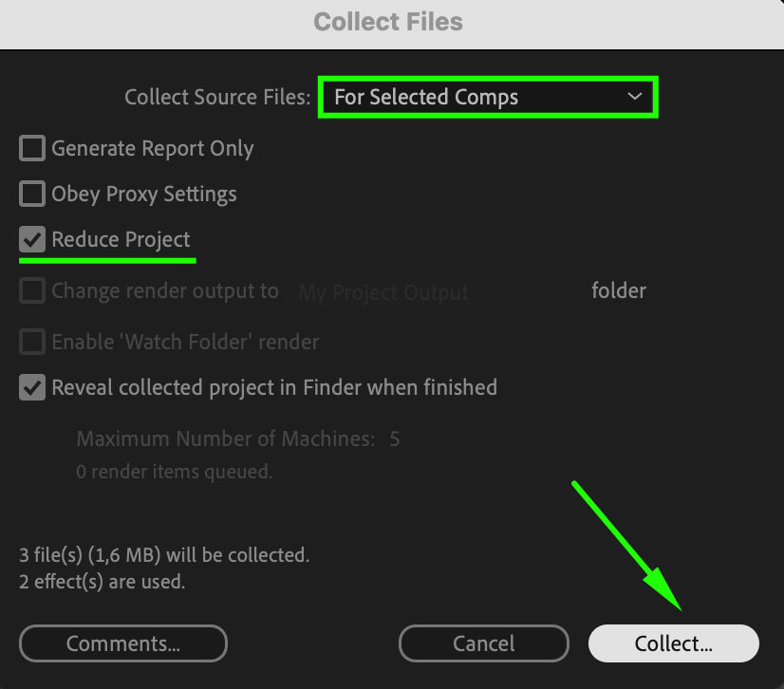Check the Obey Proxy Settings box
The image size is (784, 689).
tap(32, 194)
